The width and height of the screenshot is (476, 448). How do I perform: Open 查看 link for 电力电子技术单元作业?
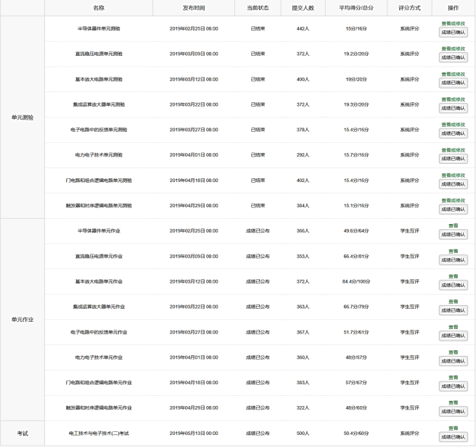click(453, 352)
